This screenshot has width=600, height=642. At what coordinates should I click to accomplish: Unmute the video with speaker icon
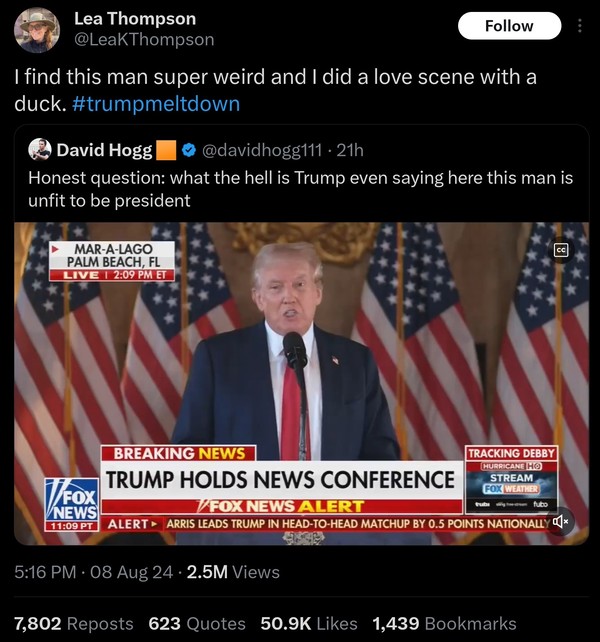tap(560, 521)
